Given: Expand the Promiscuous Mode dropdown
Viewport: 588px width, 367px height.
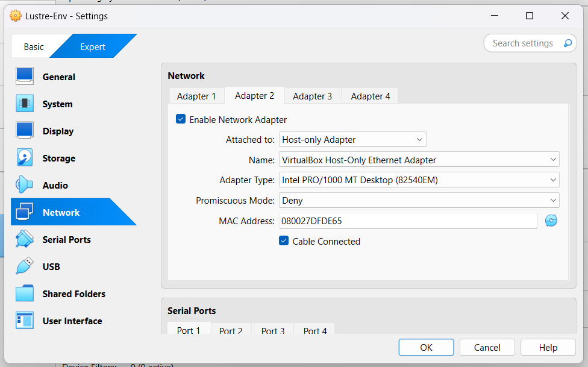Looking at the screenshot, I should (419, 200).
